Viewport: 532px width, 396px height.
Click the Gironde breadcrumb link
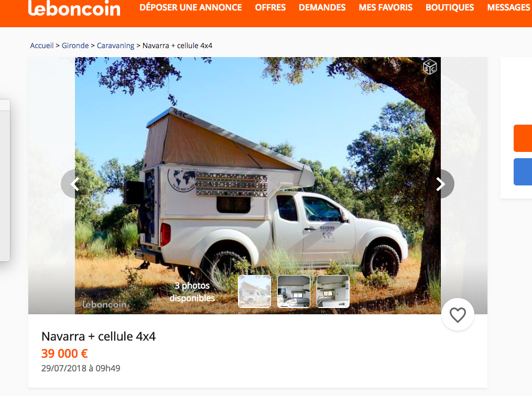tap(75, 46)
